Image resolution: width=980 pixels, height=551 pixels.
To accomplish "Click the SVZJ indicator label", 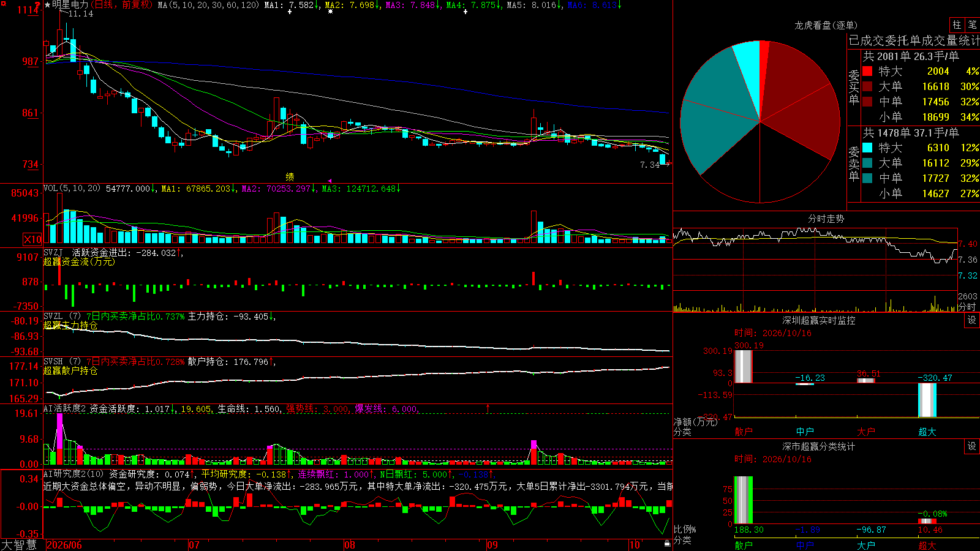I will 53,252.
